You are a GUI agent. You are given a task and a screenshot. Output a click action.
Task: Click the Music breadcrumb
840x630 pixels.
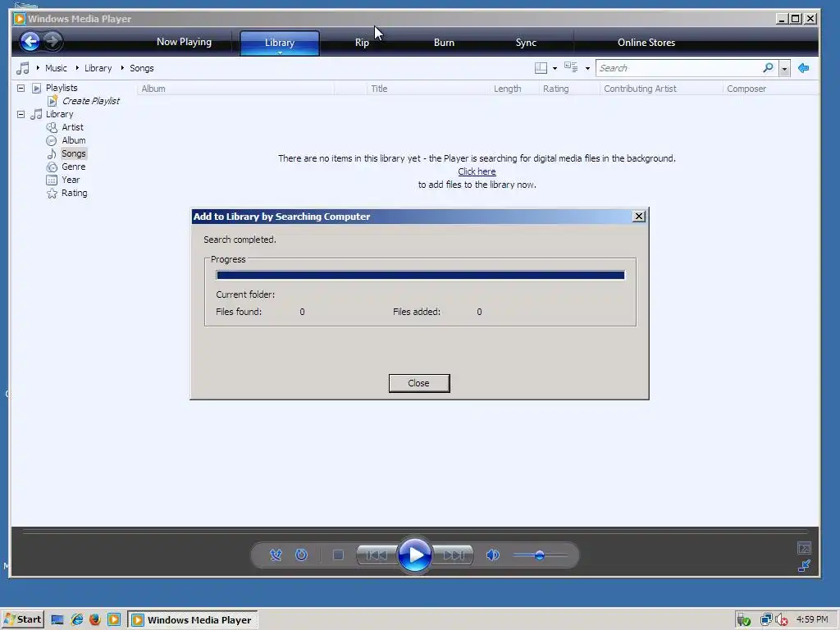click(x=57, y=68)
